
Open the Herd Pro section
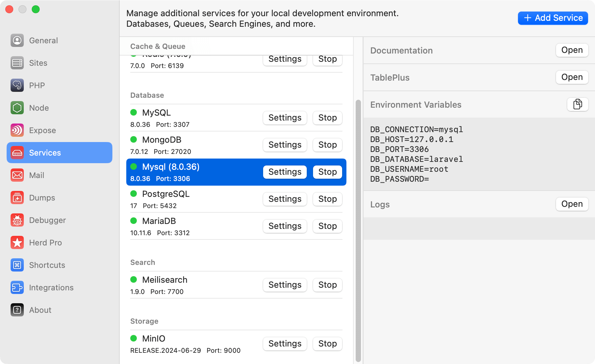(x=46, y=242)
